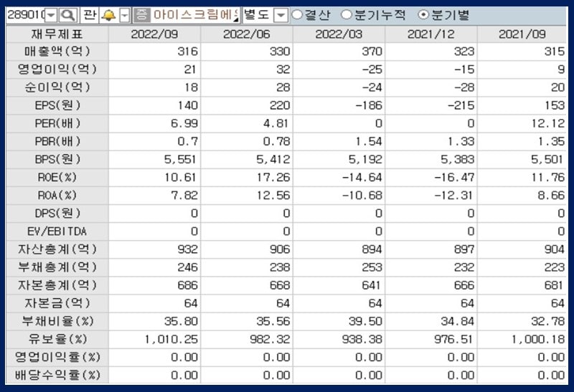
Task: Click the gray 증 badge icon
Action: [x=141, y=15]
